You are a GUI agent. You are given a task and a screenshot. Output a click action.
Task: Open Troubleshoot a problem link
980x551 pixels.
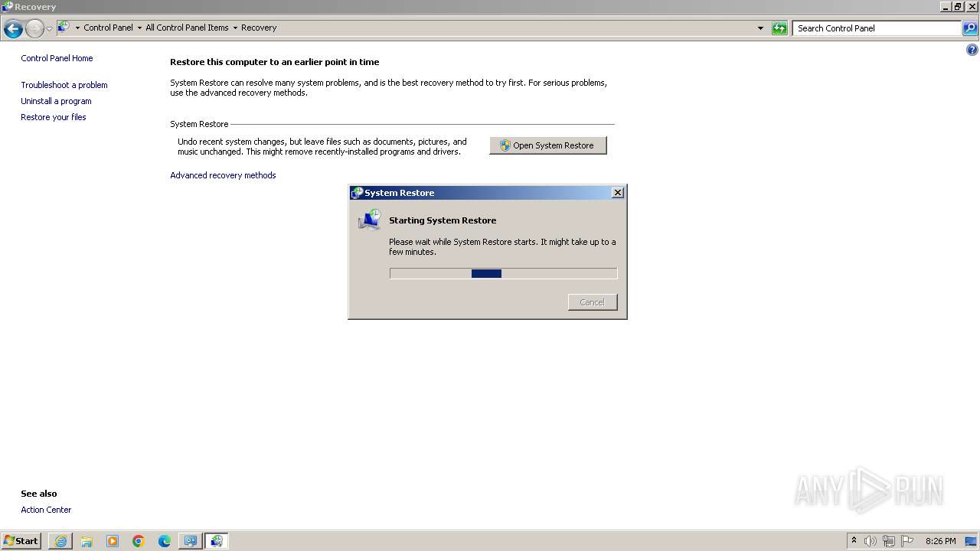pyautogui.click(x=64, y=85)
